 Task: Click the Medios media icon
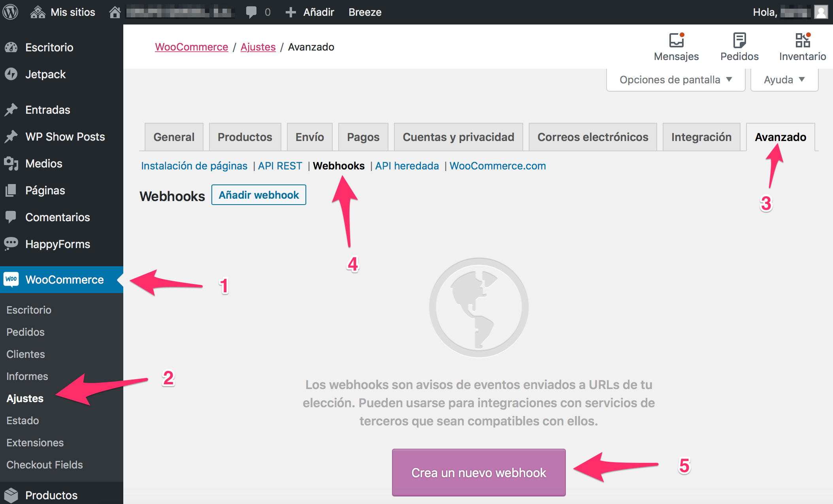(11, 164)
